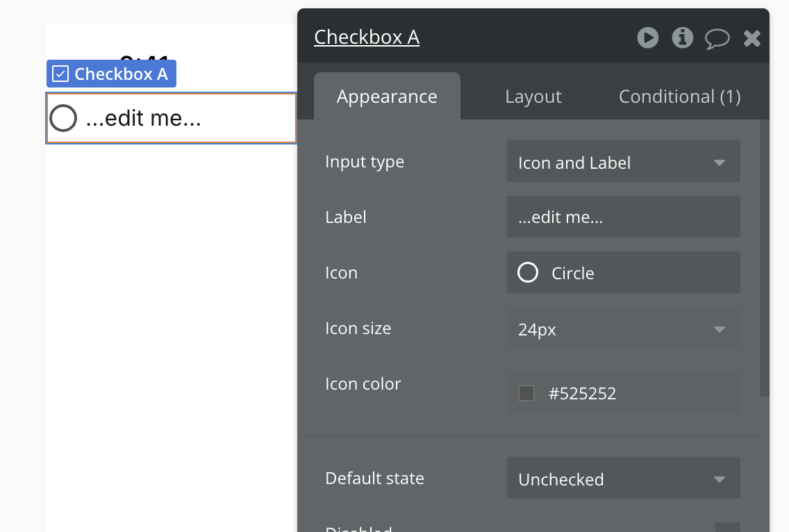789x532 pixels.
Task: Close the Checkbox A property editor
Action: [x=751, y=38]
